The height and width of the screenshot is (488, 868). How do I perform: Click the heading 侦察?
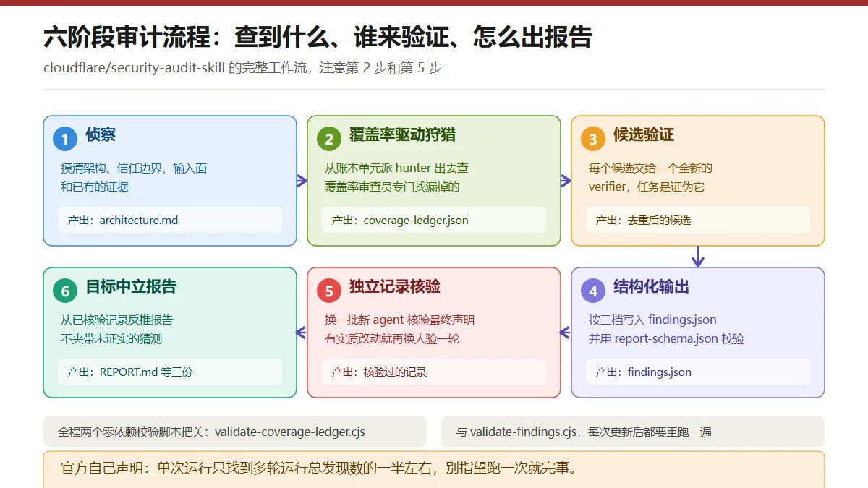point(101,134)
